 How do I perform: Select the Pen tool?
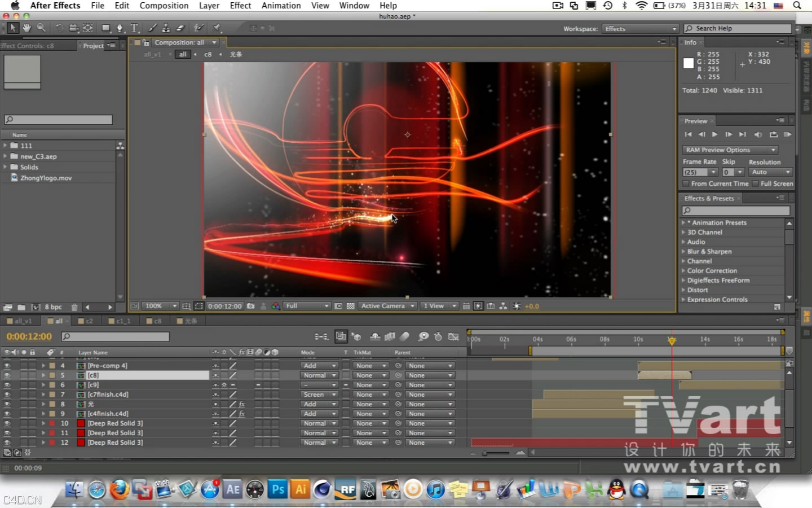[120, 28]
